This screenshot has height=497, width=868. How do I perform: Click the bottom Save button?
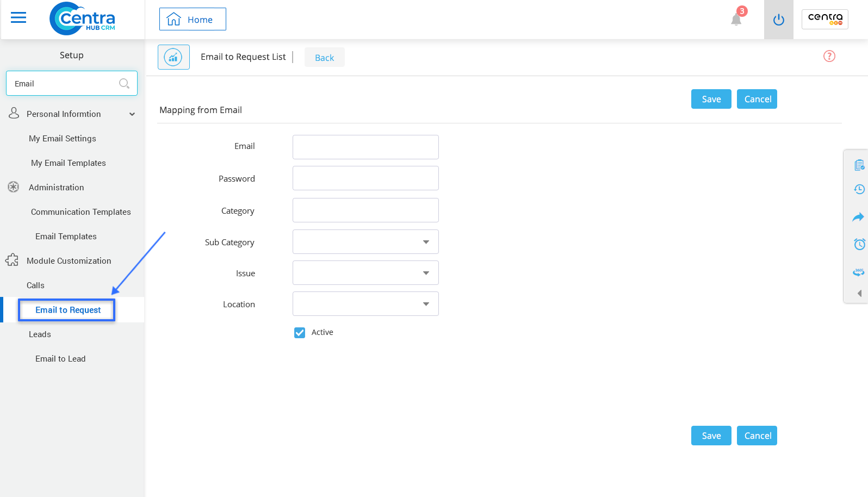pyautogui.click(x=711, y=436)
